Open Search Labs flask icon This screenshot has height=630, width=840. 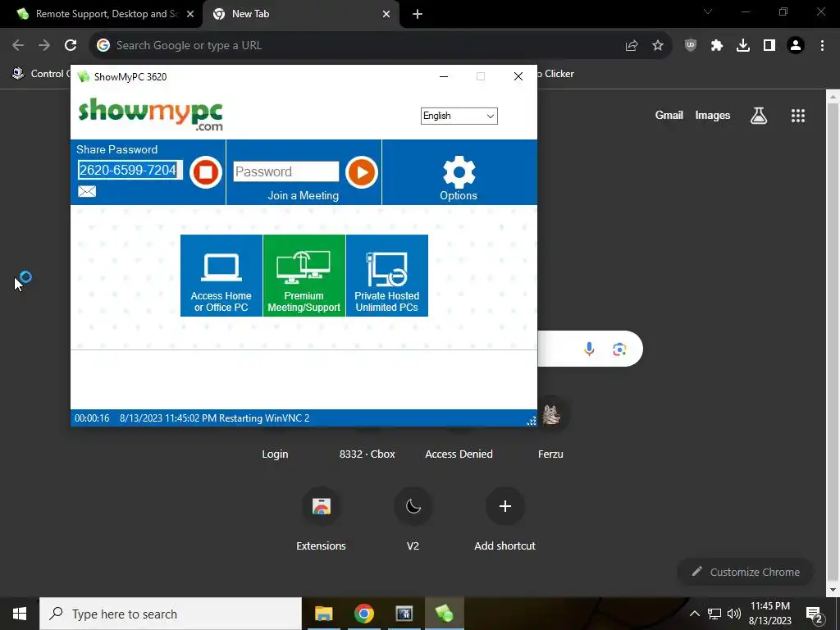[x=759, y=115]
